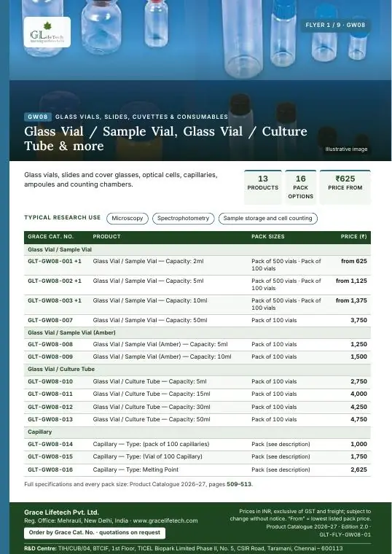
Task: Click the flyer title Glass Vial / Sample Vial heading
Action: [165, 138]
